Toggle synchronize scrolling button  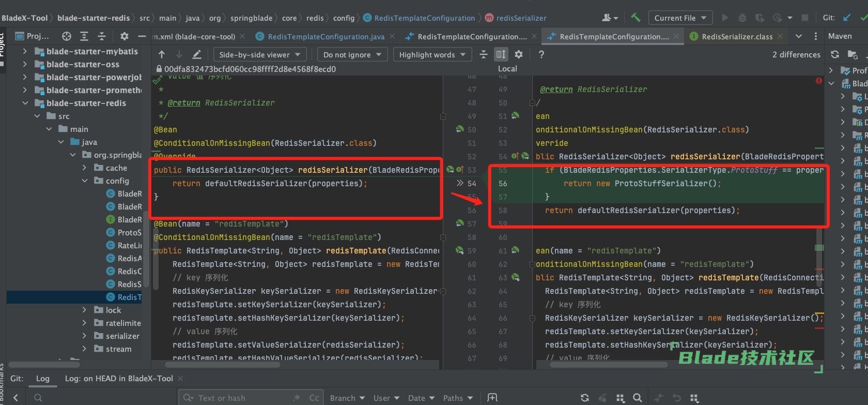point(501,54)
